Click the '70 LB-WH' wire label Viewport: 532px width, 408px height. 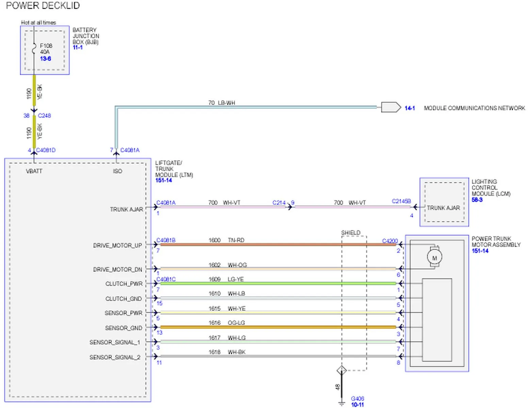[221, 103]
